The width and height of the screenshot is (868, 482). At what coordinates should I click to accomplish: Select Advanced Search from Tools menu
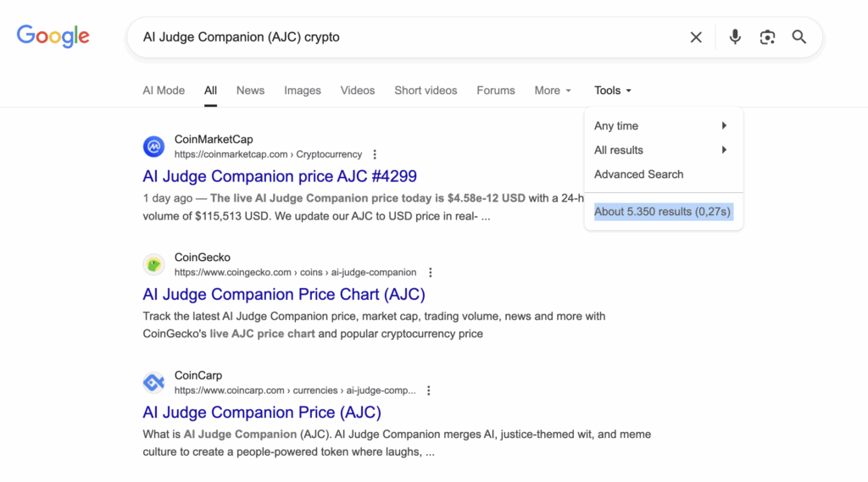[x=638, y=175]
